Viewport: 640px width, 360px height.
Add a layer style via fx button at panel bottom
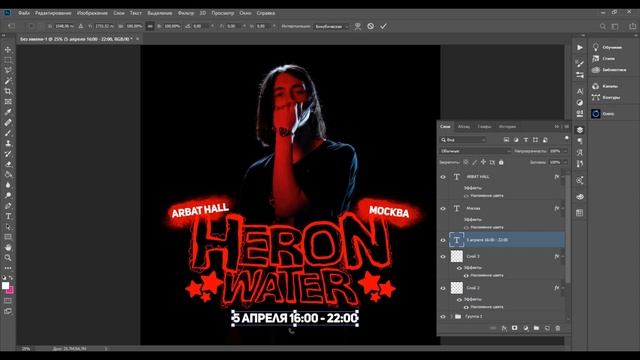(x=504, y=328)
